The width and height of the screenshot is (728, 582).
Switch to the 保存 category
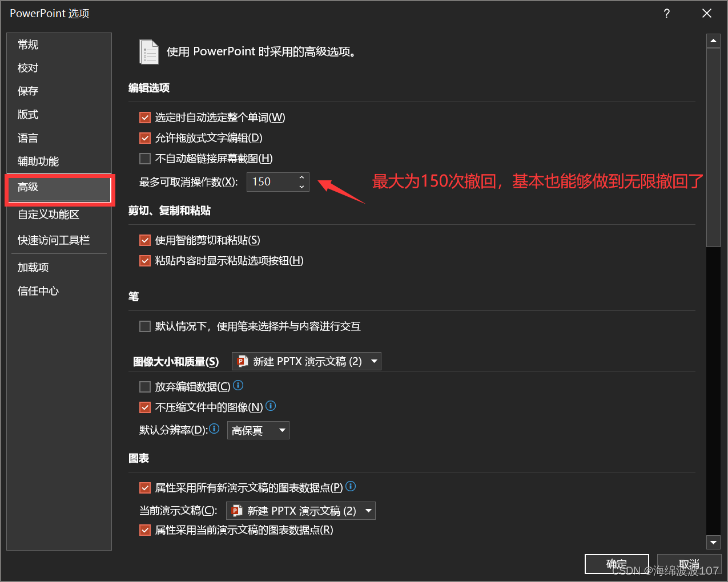click(59, 91)
